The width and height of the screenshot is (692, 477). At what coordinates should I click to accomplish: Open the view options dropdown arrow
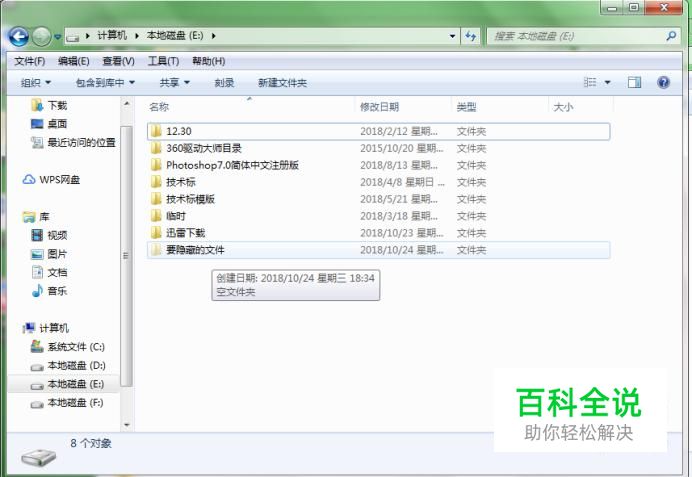point(607,83)
